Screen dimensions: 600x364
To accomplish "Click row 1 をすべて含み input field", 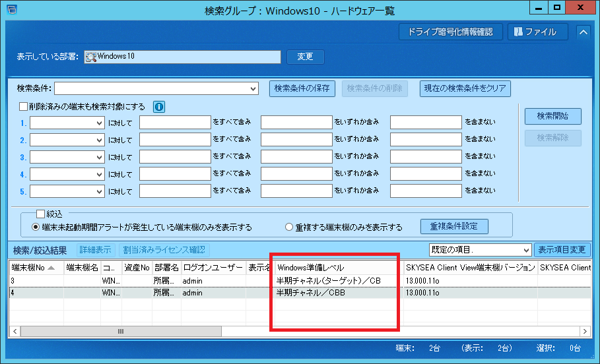I will tap(175, 123).
